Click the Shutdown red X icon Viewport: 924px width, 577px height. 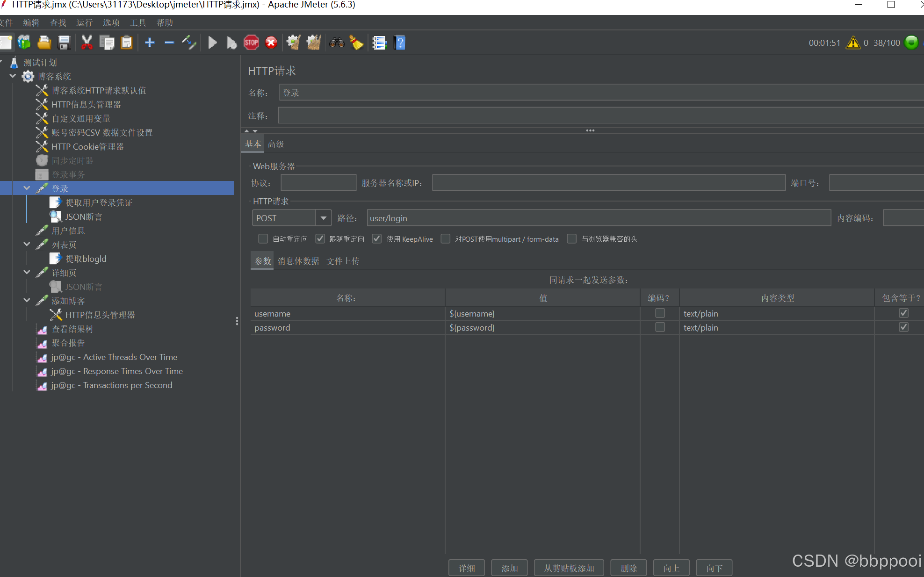(271, 43)
